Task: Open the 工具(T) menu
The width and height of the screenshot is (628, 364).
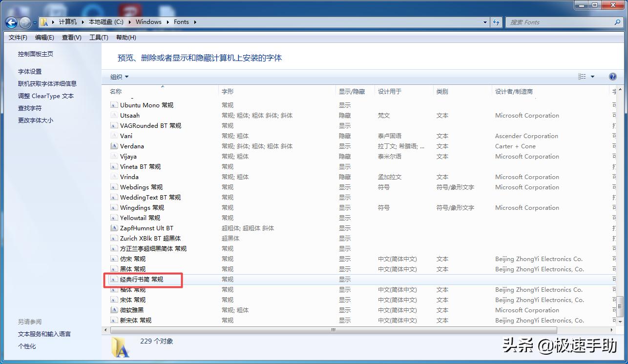Action: point(98,37)
